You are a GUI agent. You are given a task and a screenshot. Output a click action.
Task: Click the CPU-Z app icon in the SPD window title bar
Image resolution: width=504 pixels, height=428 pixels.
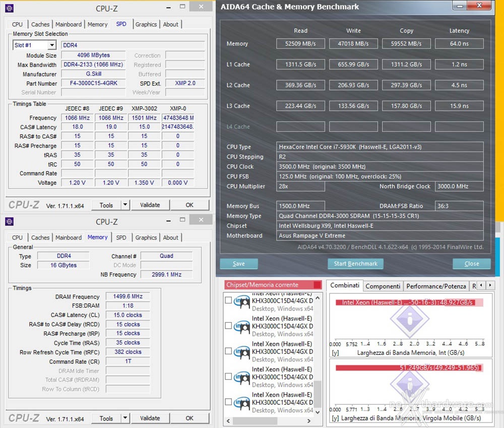[x=9, y=9]
